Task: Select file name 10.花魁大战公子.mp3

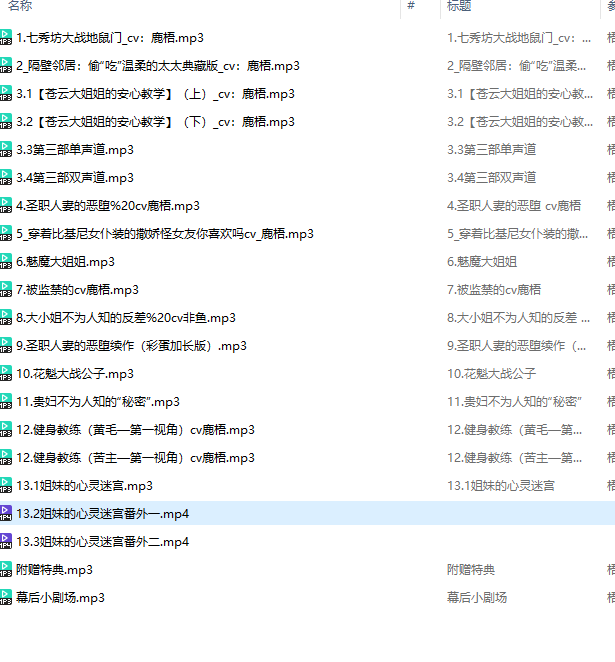Action: (75, 374)
